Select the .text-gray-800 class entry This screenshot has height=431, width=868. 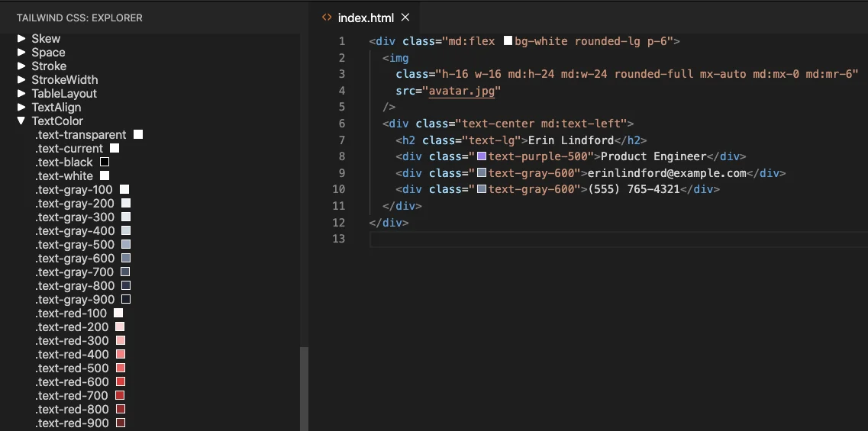coord(75,285)
